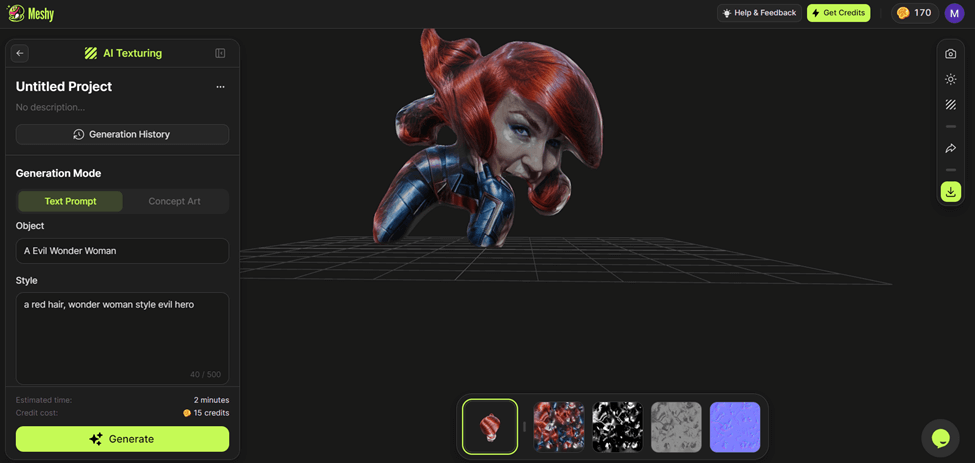Open the user profile avatar menu

[x=954, y=13]
